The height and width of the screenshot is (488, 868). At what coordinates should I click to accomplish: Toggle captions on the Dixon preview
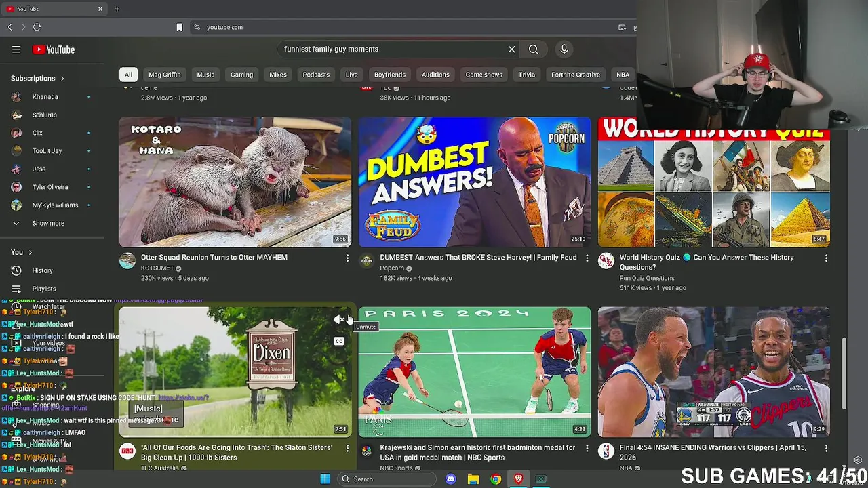pyautogui.click(x=339, y=341)
